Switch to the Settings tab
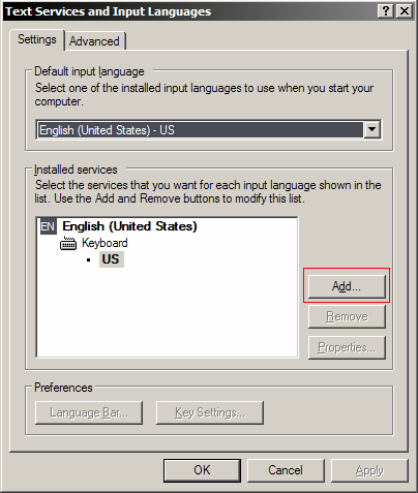Viewport: 418px width, 493px height. coord(37,40)
